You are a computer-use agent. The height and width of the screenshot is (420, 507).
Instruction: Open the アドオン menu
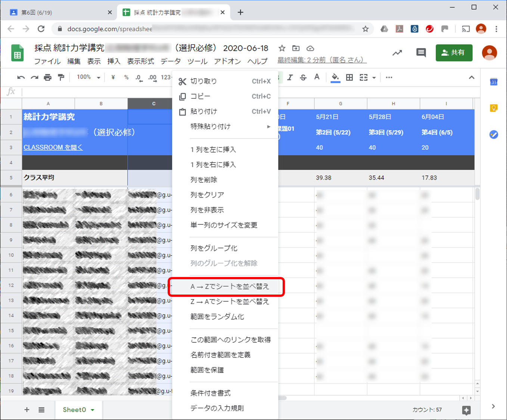pyautogui.click(x=227, y=61)
